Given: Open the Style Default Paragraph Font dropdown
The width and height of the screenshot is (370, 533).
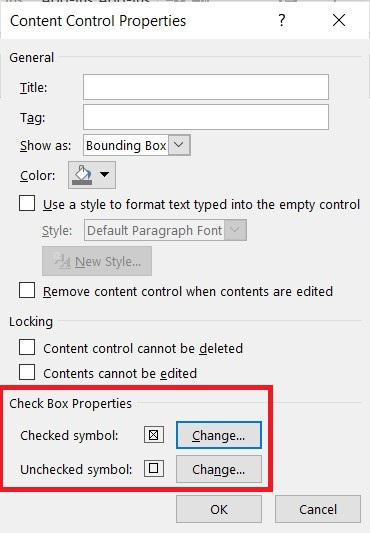Looking at the screenshot, I should pos(165,230).
